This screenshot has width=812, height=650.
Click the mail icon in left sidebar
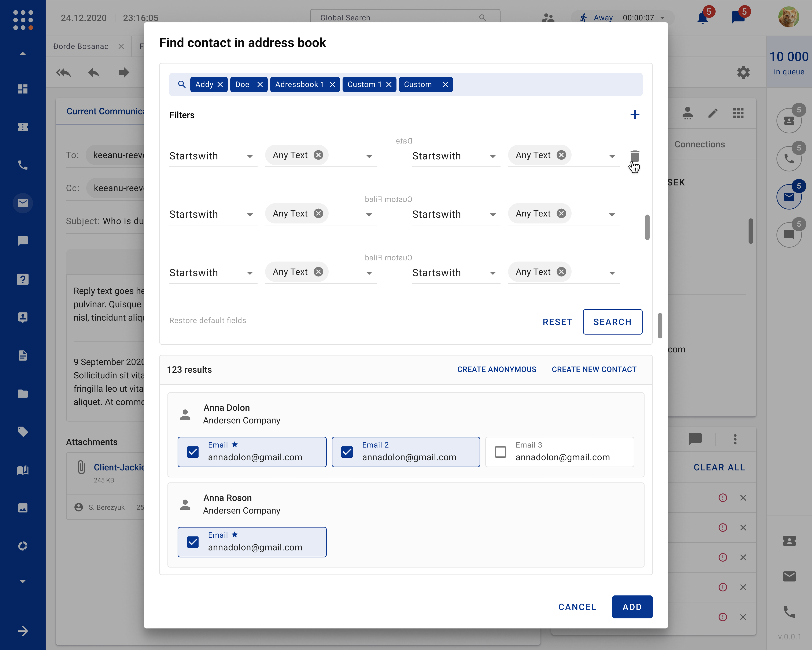pyautogui.click(x=23, y=203)
